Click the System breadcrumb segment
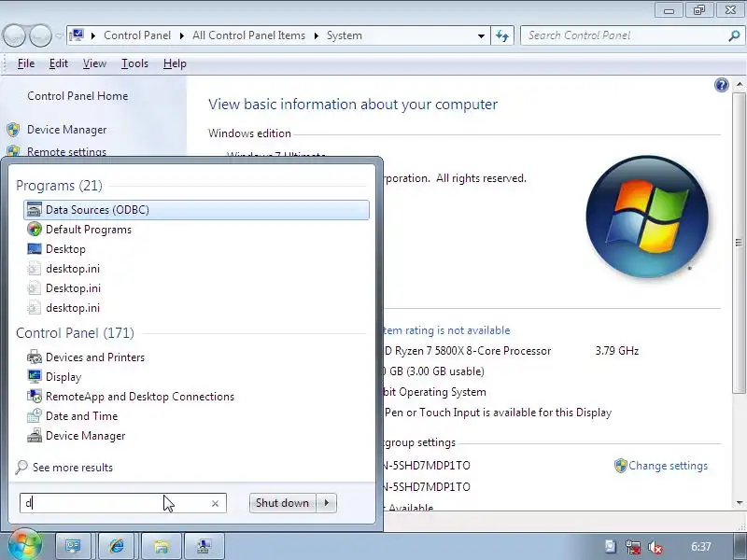Viewport: 747px width, 560px height. click(x=344, y=35)
